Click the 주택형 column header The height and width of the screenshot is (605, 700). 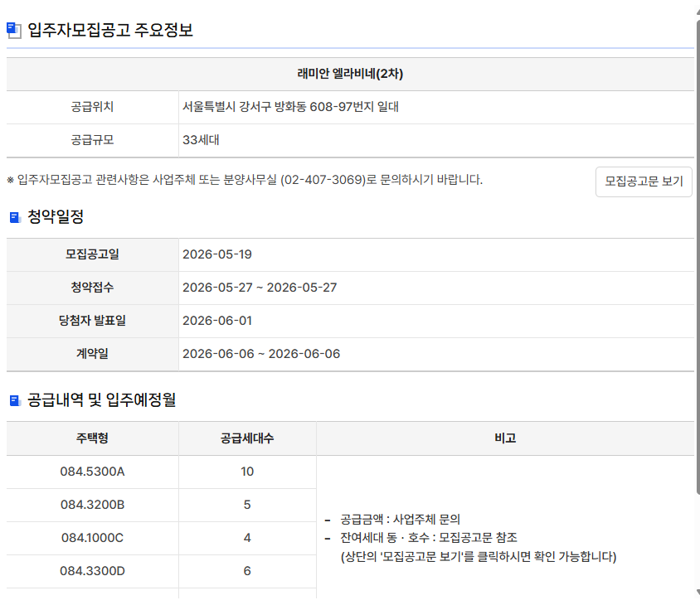(92, 438)
